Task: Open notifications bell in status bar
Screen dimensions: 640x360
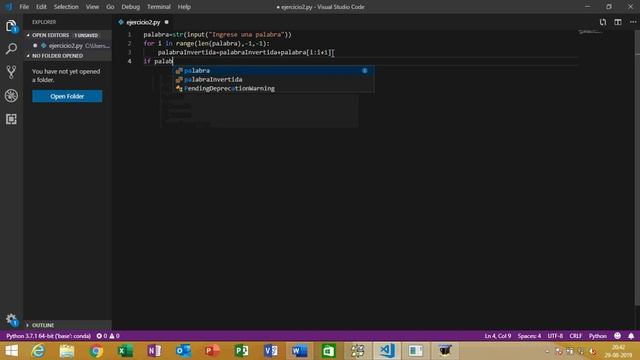Action: pos(631,336)
